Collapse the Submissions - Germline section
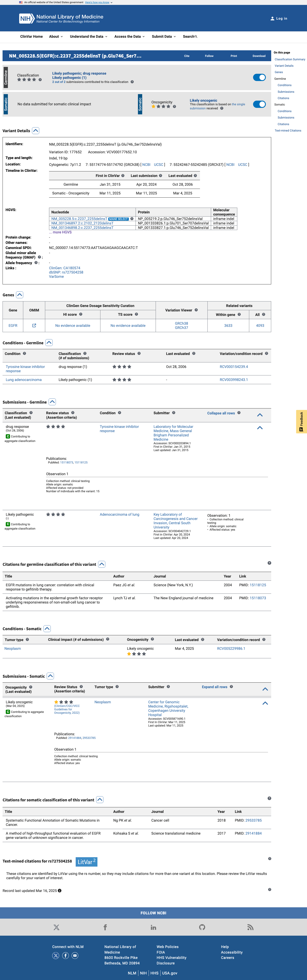 click(x=52, y=402)
